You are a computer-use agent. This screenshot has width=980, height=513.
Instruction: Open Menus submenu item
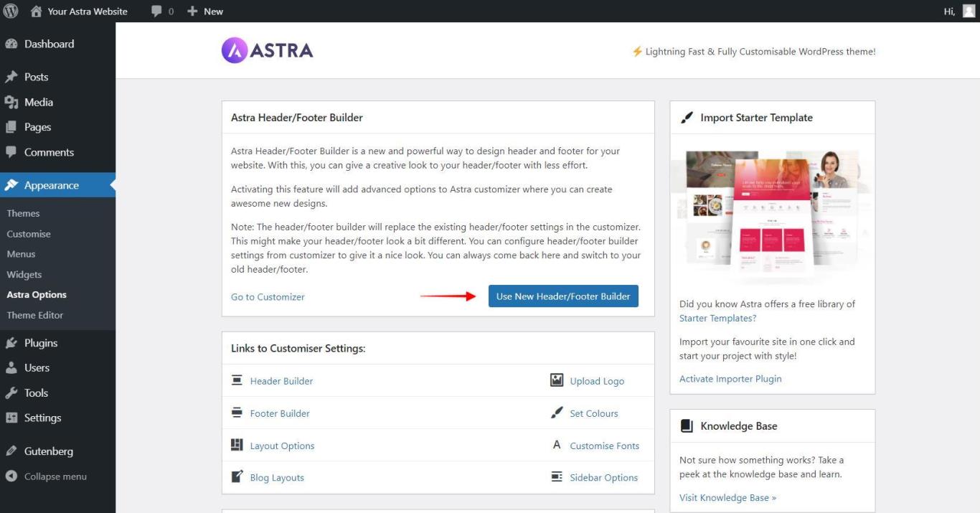tap(21, 254)
